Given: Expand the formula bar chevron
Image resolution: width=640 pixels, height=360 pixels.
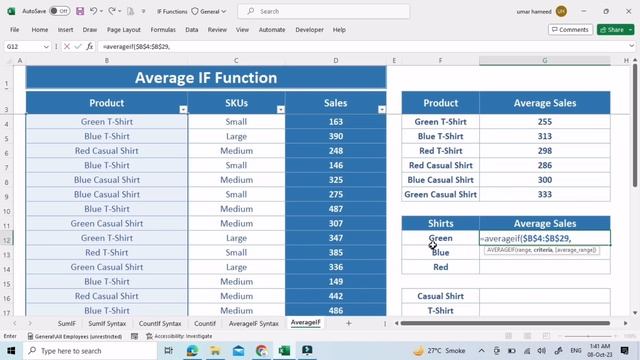Looking at the screenshot, I should (632, 47).
